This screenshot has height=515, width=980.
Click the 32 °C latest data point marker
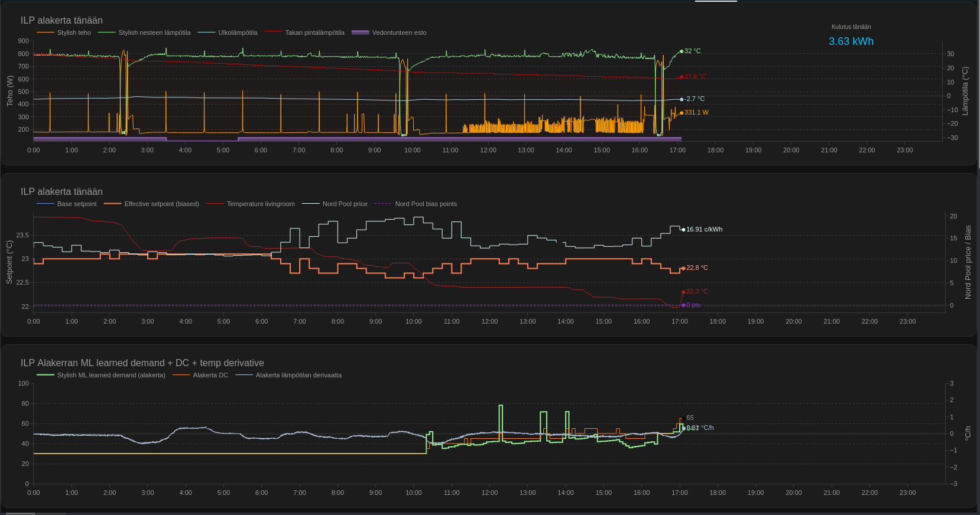point(682,51)
